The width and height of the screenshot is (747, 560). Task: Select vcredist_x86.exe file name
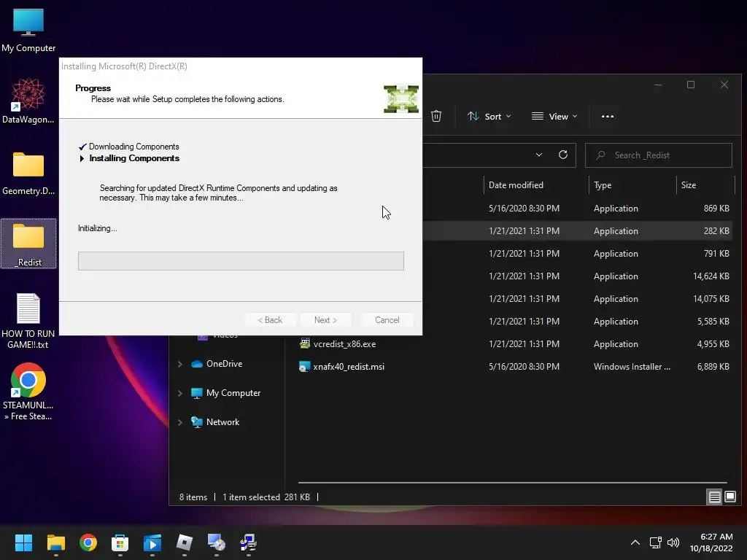[x=344, y=344]
